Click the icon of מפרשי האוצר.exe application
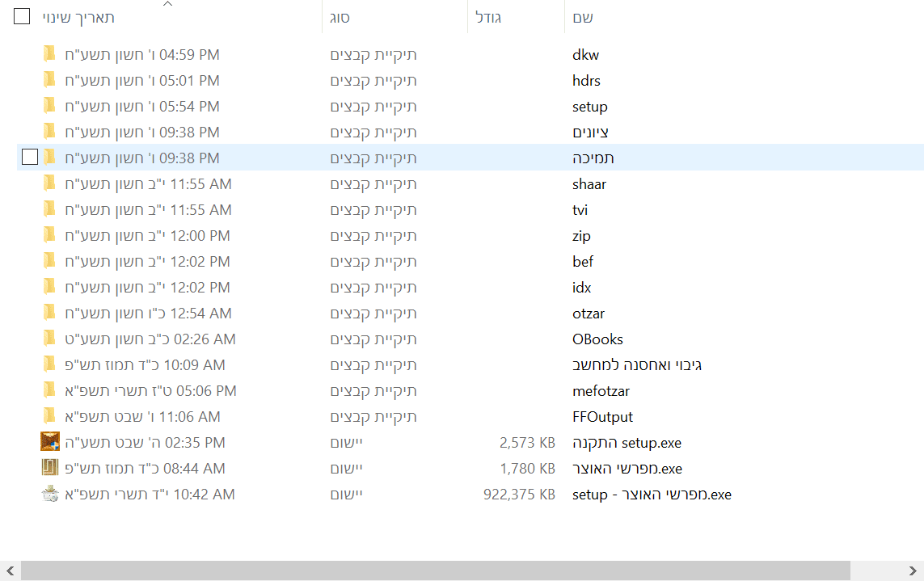The height and width of the screenshot is (581, 924). click(50, 468)
